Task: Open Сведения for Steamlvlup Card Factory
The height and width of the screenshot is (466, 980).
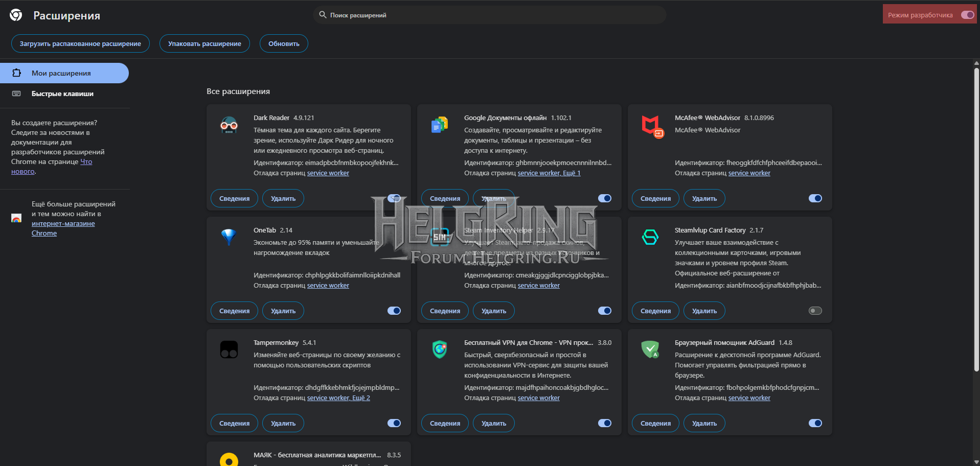Action: pos(656,311)
